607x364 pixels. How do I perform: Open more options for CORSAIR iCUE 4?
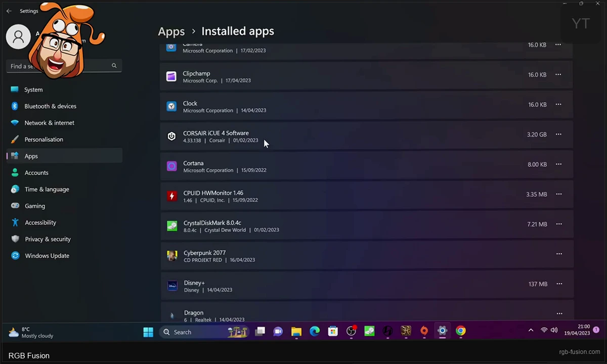click(558, 134)
